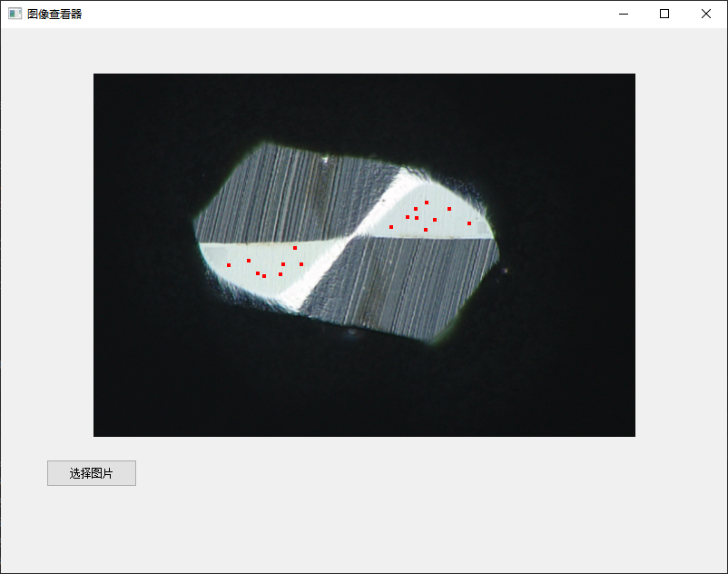Click the 选择图片 button
The image size is (728, 574).
point(92,473)
